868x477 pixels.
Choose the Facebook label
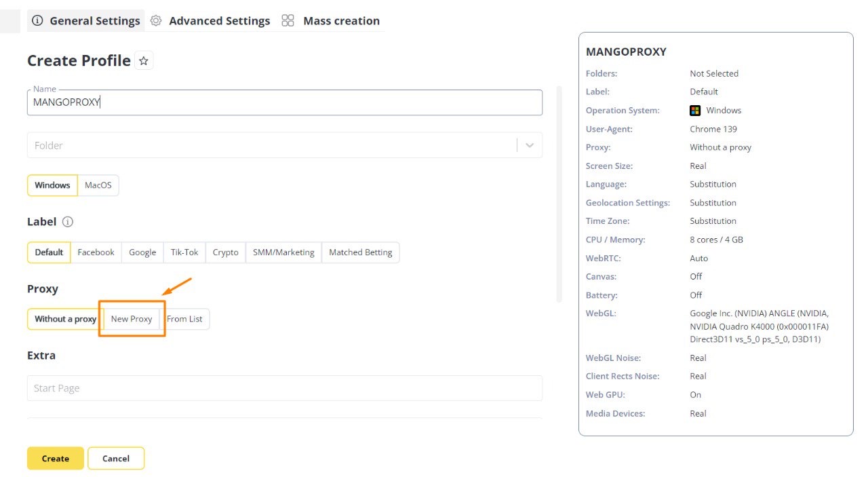pyautogui.click(x=96, y=252)
